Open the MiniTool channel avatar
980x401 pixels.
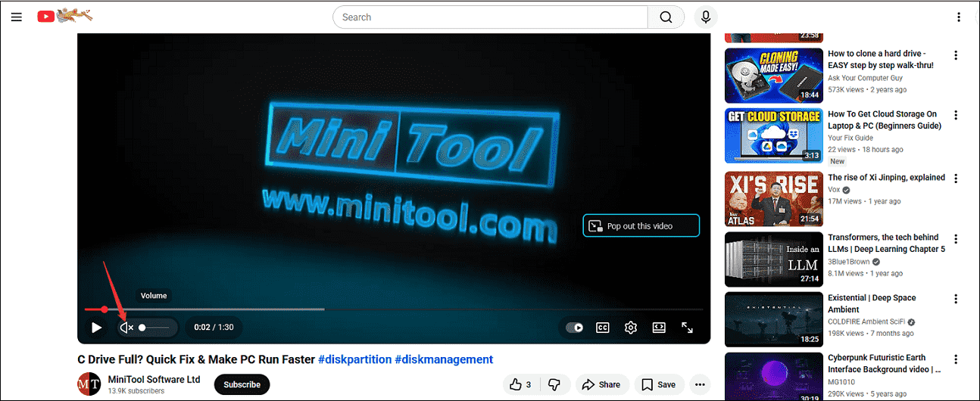click(x=89, y=384)
